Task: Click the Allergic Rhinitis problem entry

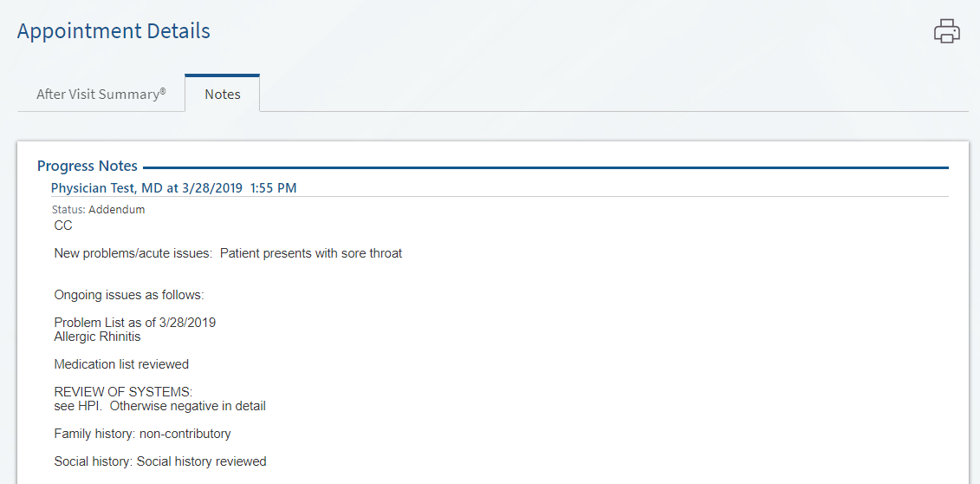Action: pyautogui.click(x=98, y=337)
